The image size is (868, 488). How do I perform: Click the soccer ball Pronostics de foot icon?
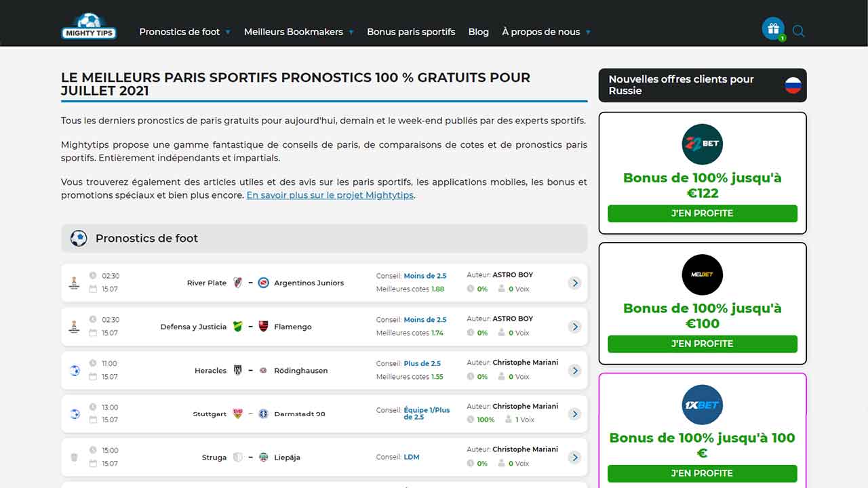click(x=79, y=239)
